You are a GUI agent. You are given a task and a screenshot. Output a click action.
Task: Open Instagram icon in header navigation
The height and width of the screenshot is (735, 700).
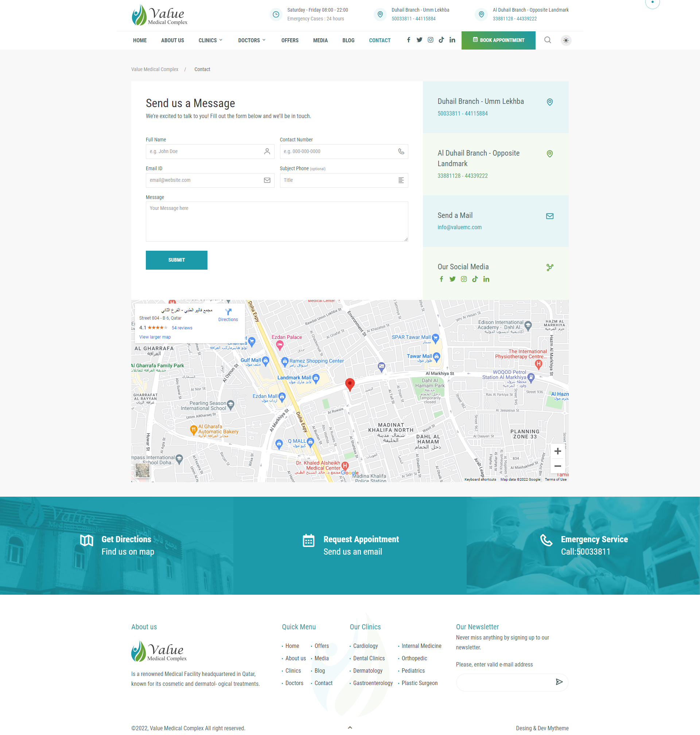(x=430, y=40)
